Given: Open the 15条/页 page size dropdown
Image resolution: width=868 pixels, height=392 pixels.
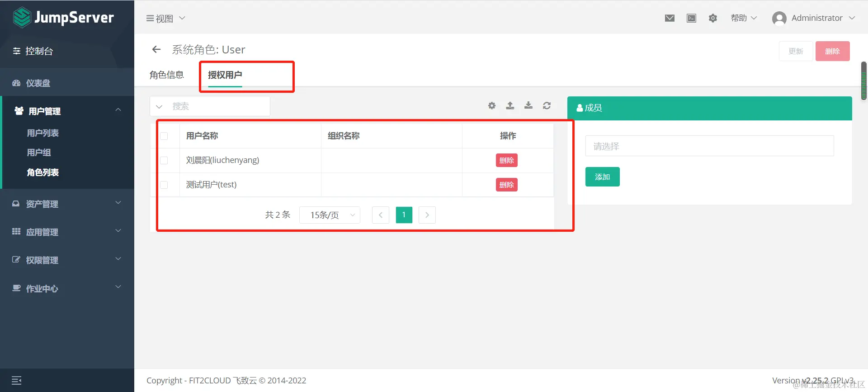Looking at the screenshot, I should [330, 215].
